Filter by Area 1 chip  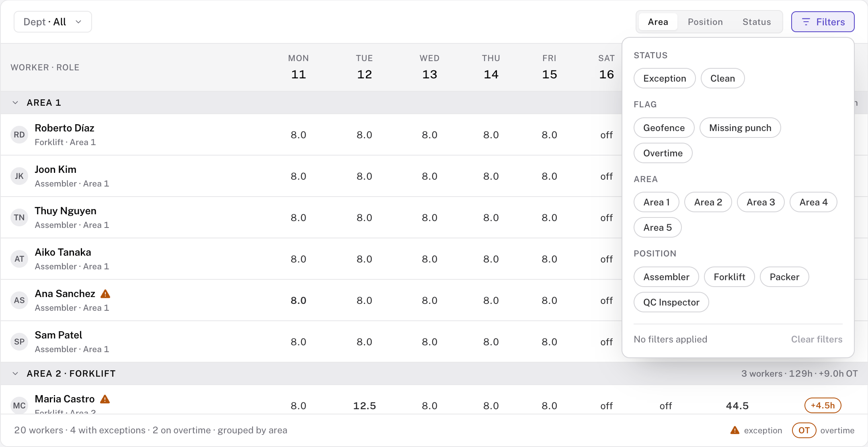[657, 202]
